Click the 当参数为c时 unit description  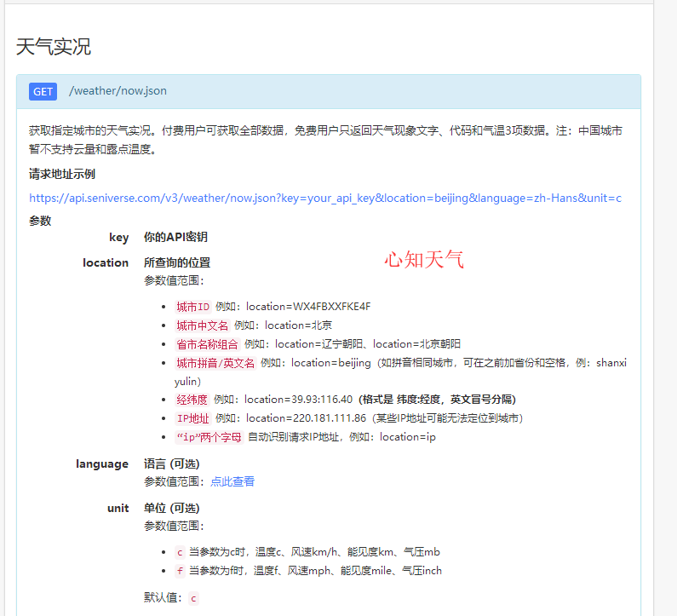pos(315,551)
